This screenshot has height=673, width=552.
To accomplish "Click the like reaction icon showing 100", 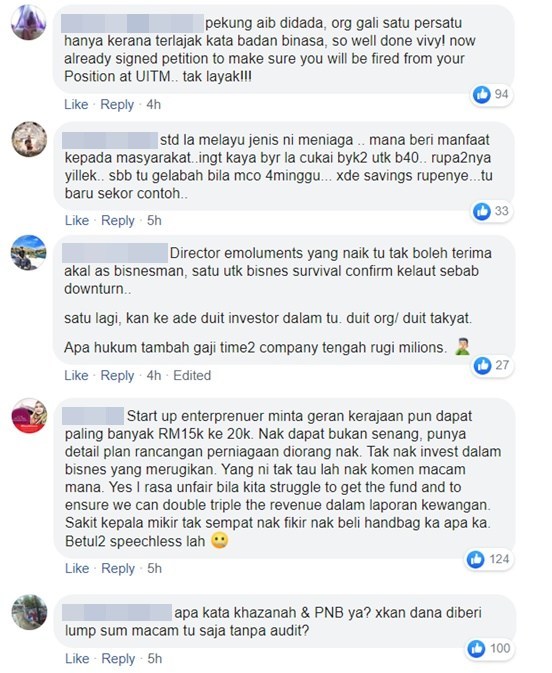I will click(x=476, y=648).
